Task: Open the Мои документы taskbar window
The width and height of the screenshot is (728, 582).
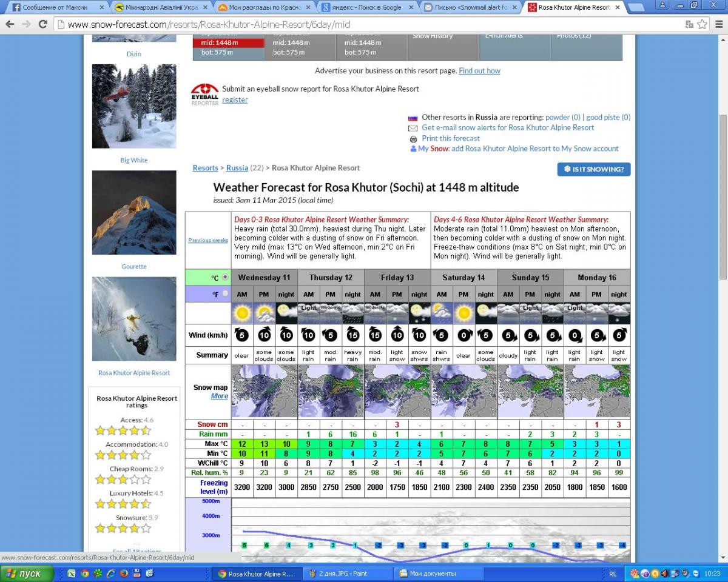Action: 438,574
